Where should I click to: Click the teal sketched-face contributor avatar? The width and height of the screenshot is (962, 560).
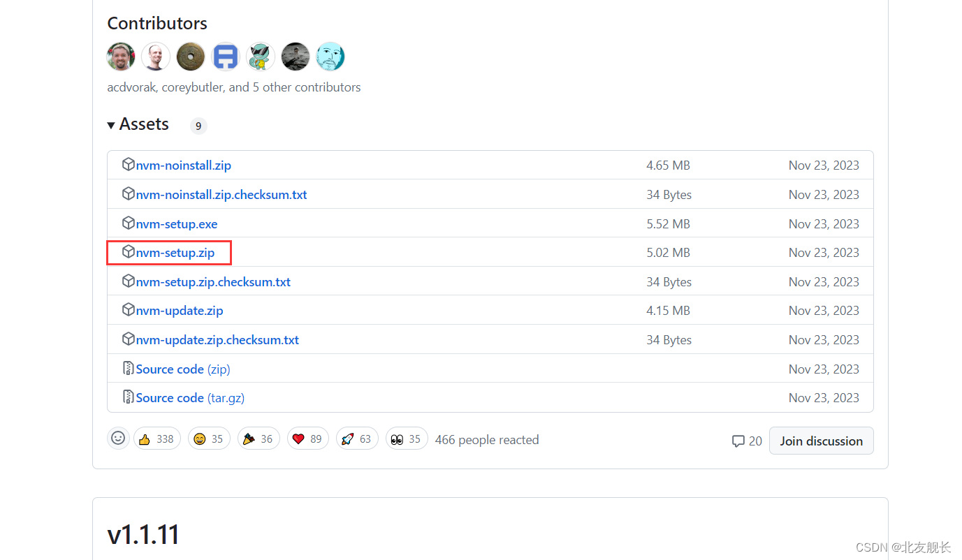[x=330, y=57]
